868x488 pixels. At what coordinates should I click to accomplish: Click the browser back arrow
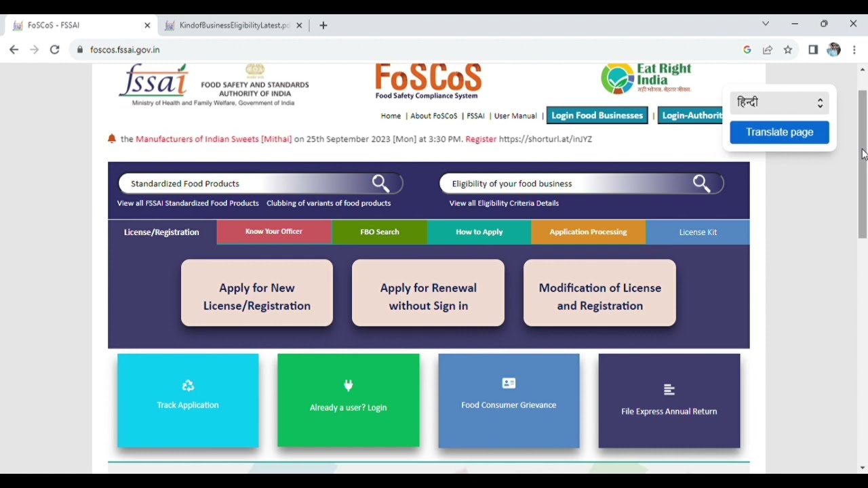coord(14,49)
